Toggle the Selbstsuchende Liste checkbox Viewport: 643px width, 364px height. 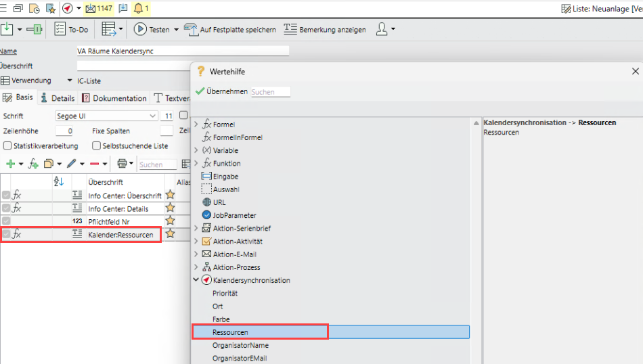(96, 145)
